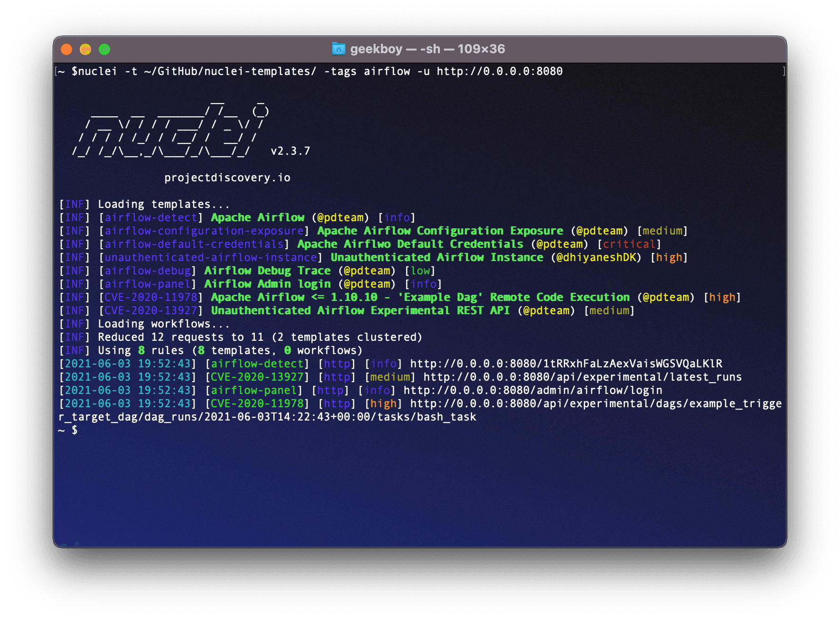Click the 'Airflow Debug Trace' template name

267,271
